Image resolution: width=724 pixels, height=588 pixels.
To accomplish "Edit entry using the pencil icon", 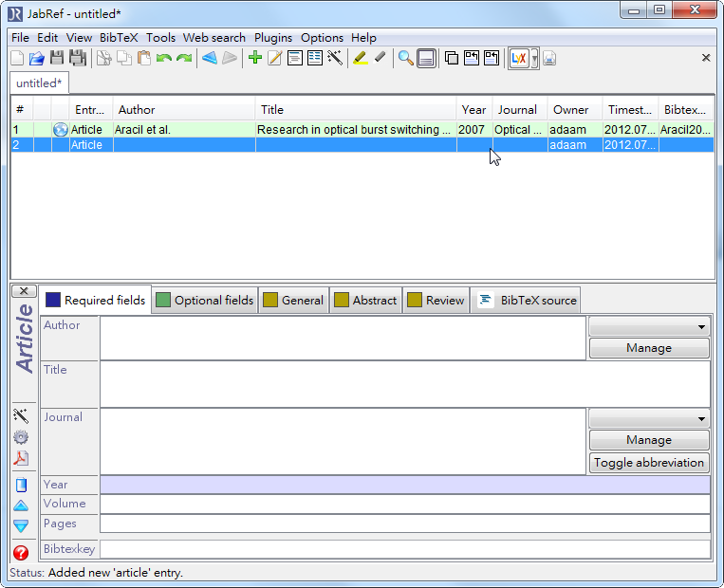I will [x=275, y=58].
